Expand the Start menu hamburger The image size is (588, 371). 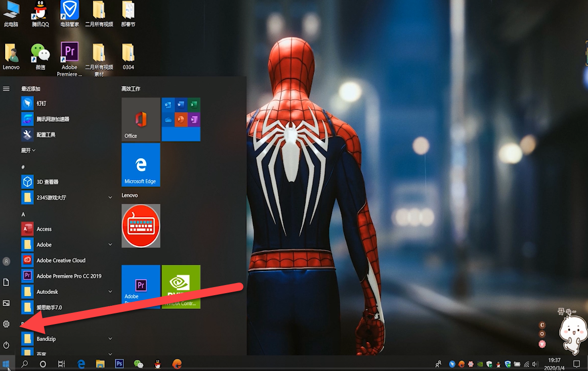(x=7, y=89)
